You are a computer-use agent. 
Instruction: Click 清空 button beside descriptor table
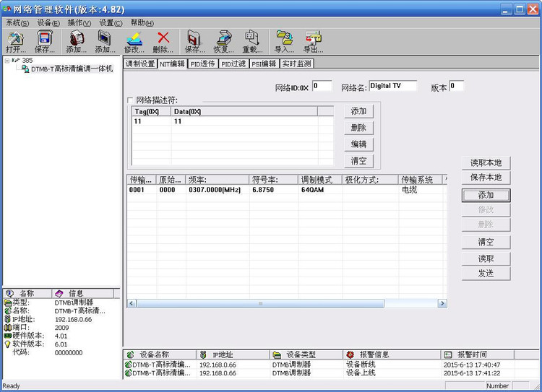[358, 160]
